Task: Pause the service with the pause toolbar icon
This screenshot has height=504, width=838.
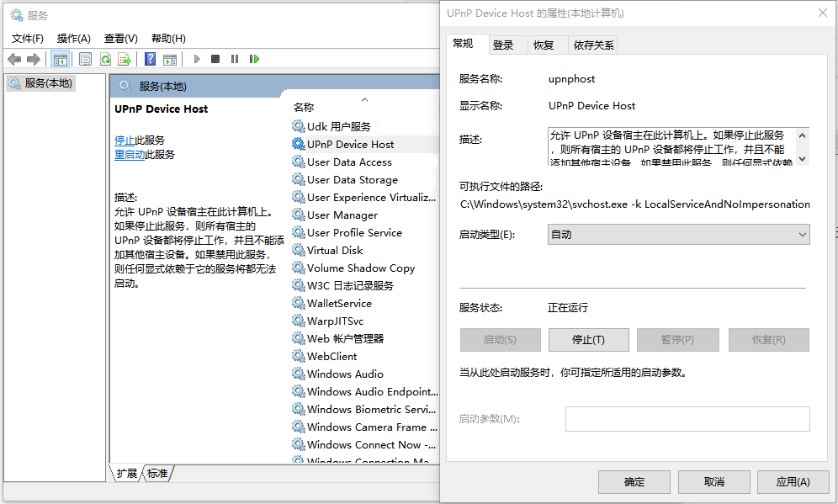Action: [x=236, y=59]
